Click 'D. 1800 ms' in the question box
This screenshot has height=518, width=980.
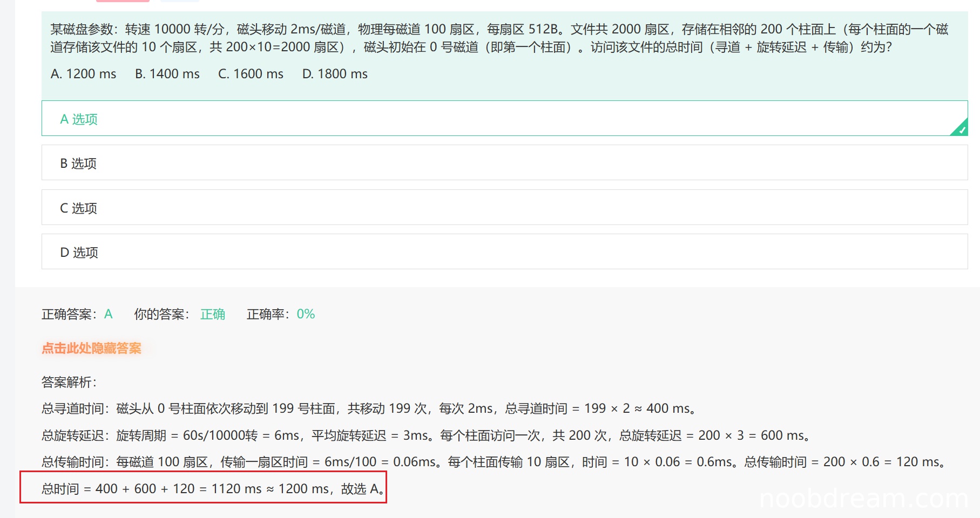[335, 74]
